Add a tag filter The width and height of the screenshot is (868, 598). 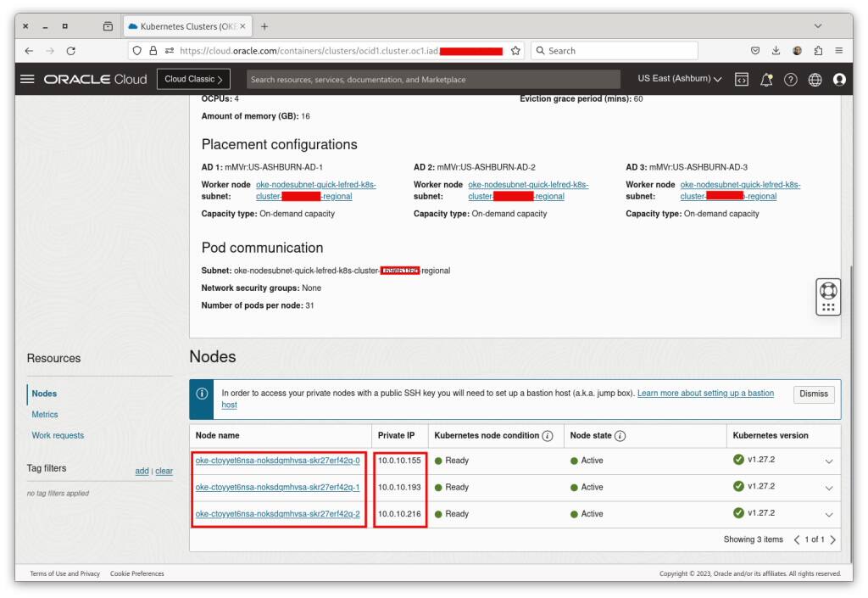[x=142, y=472]
